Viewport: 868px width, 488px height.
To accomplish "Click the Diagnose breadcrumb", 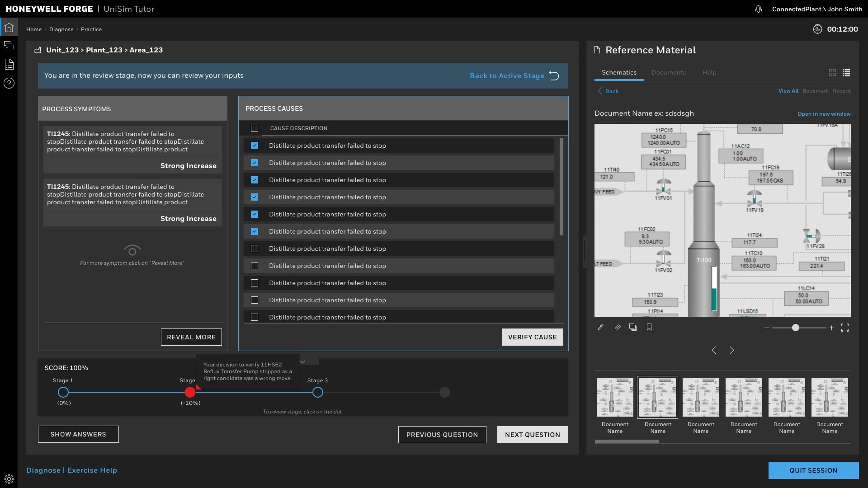I will coord(61,29).
